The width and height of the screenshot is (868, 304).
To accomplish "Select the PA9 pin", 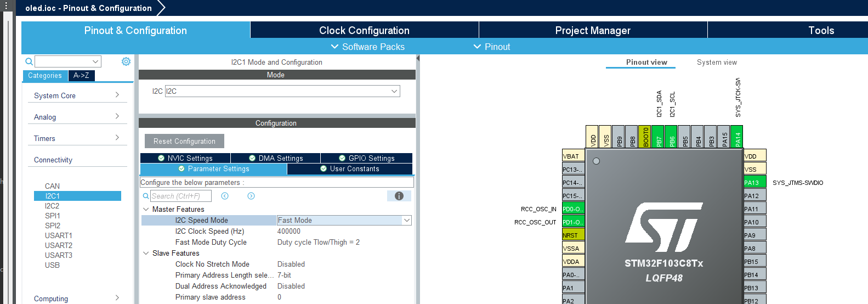I will [x=754, y=235].
